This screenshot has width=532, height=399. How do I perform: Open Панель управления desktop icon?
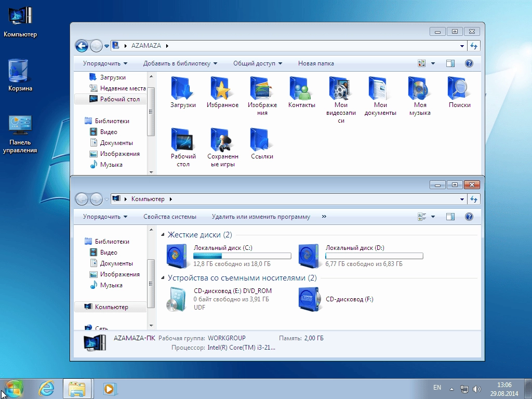coord(20,135)
